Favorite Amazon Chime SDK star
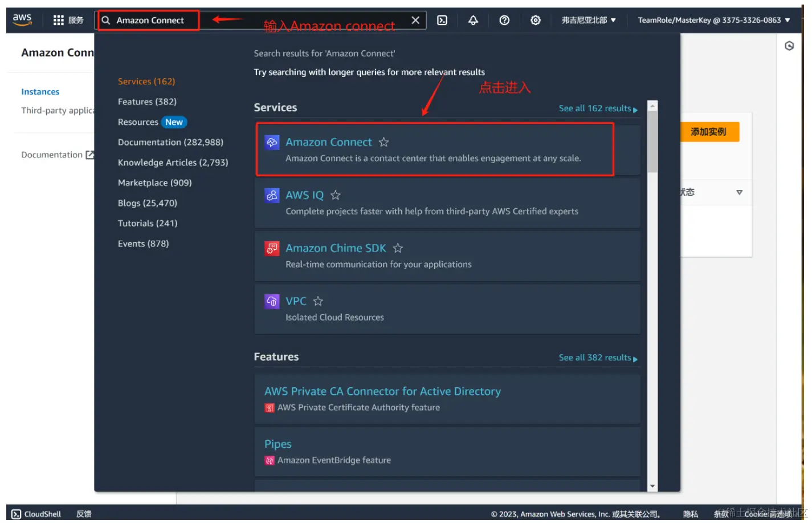Screen dimensions: 812x523 [x=398, y=248]
